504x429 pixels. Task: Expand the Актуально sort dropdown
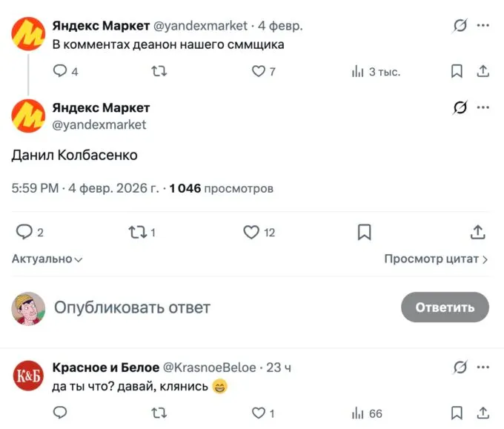47,259
